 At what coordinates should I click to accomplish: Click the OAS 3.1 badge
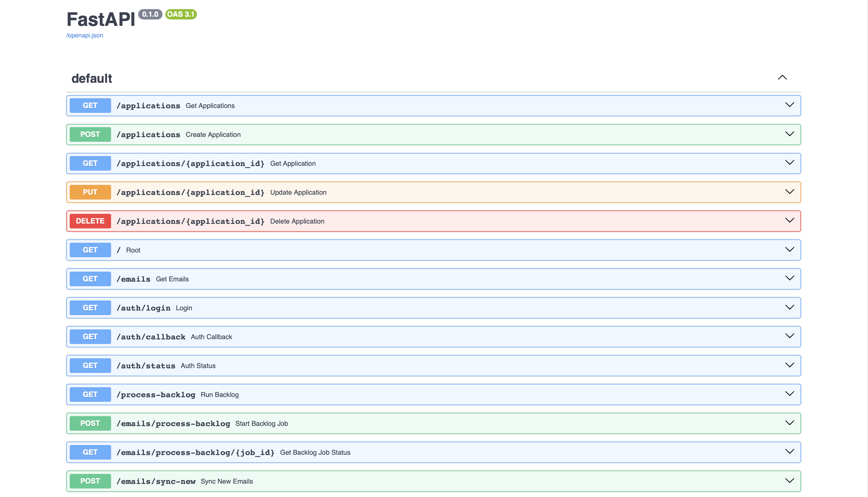coord(181,14)
